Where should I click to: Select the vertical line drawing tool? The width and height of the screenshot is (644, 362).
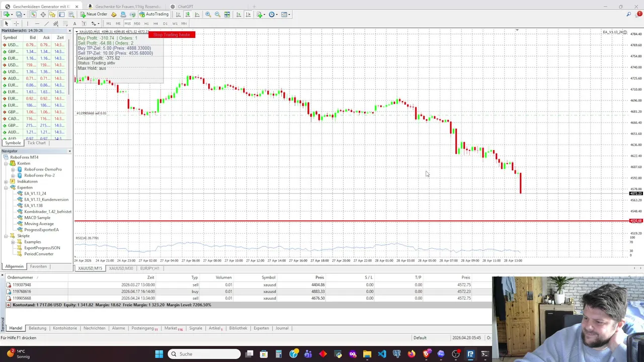(28, 24)
